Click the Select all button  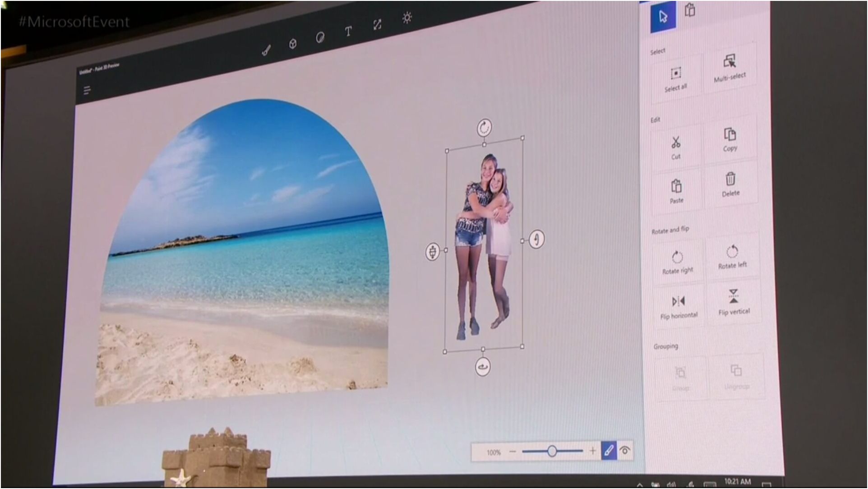tap(675, 78)
